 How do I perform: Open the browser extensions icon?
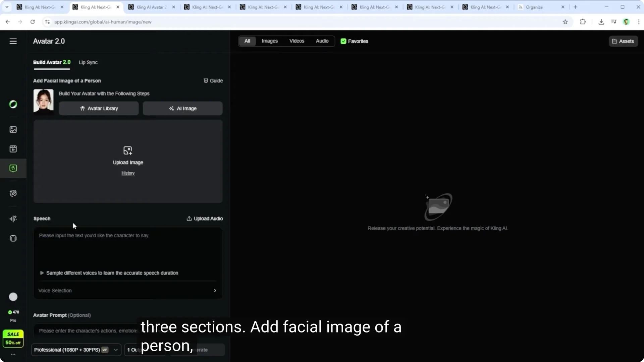pyautogui.click(x=583, y=22)
